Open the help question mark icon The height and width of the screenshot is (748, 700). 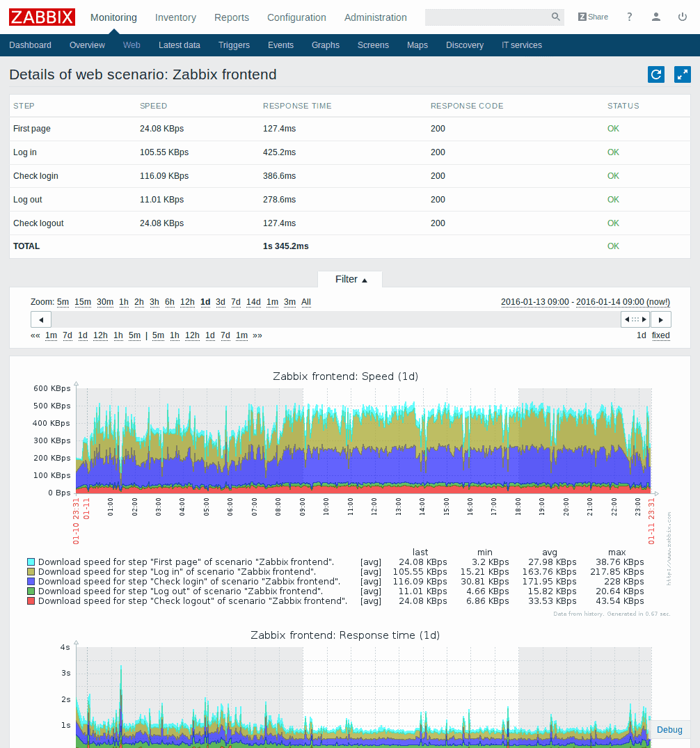tap(630, 17)
